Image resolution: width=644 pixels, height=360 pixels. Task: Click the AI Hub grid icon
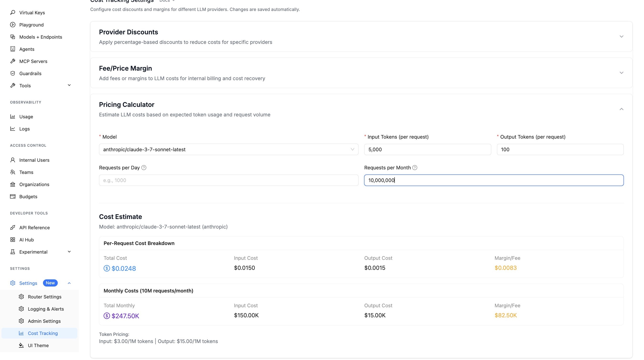point(13,240)
